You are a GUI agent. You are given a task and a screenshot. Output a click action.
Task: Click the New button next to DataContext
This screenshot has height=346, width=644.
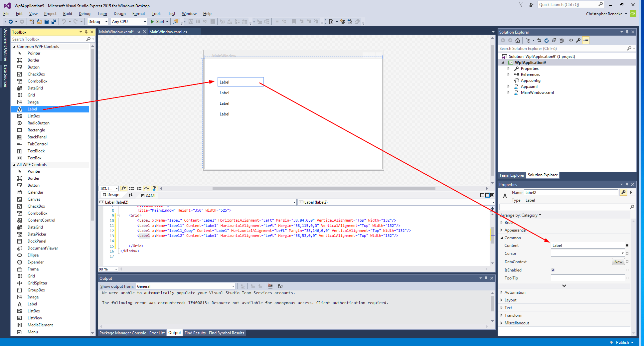618,261
